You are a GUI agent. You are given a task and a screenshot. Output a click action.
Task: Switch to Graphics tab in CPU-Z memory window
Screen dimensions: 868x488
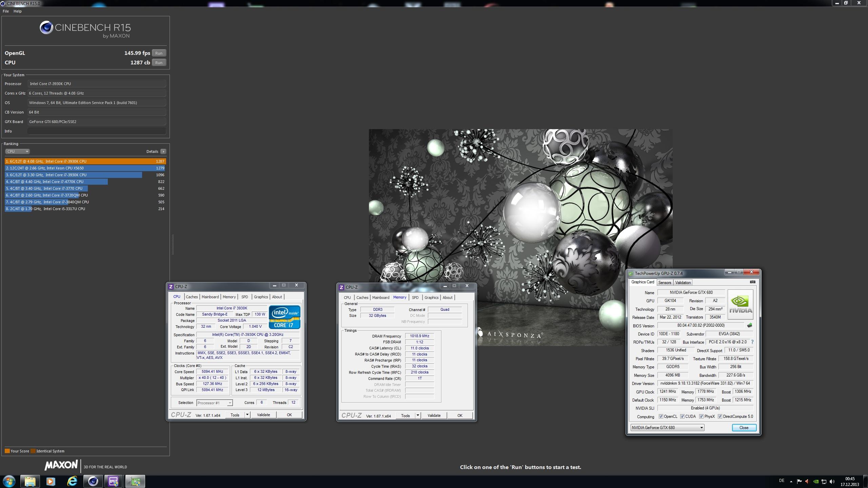click(431, 298)
